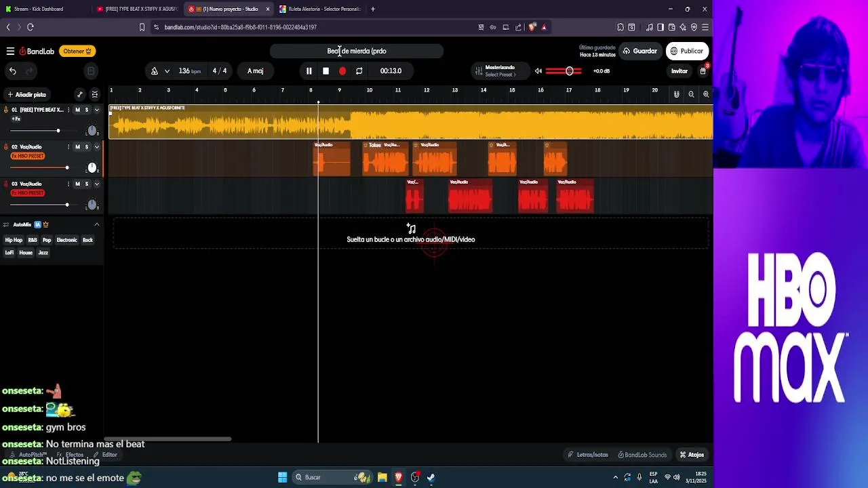Viewport: 868px width, 488px height.
Task: Open Letras/notas panel
Action: pyautogui.click(x=588, y=455)
